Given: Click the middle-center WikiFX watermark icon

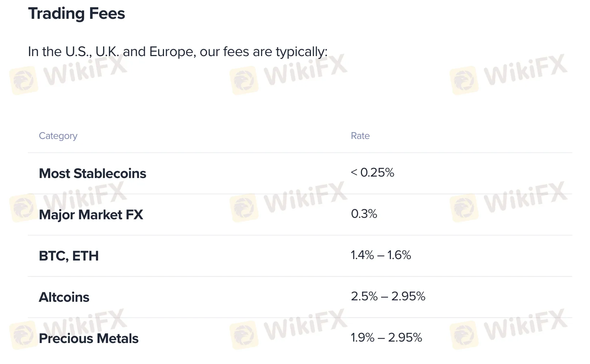Looking at the screenshot, I should (x=244, y=208).
